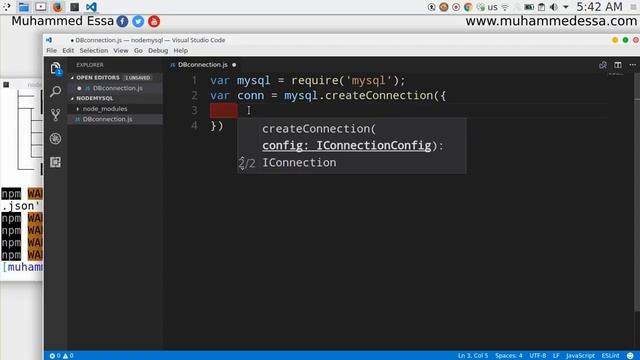Open the File menu

coord(51,51)
